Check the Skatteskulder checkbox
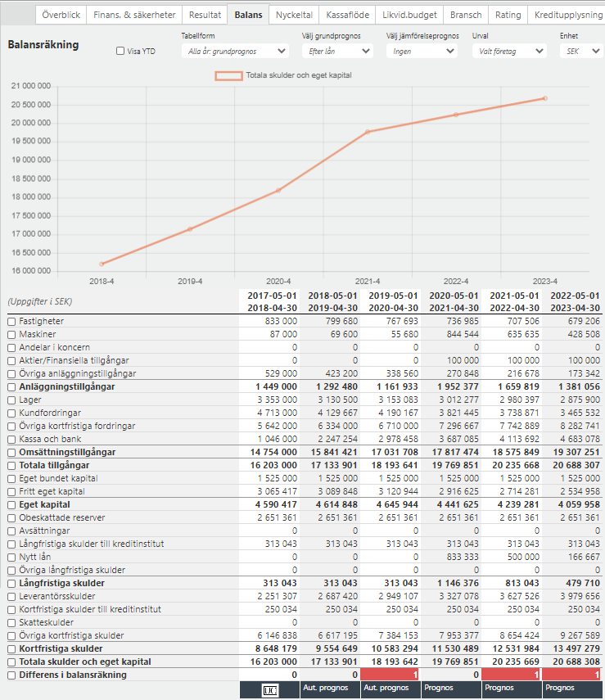This screenshot has width=605, height=700. pyautogui.click(x=11, y=623)
